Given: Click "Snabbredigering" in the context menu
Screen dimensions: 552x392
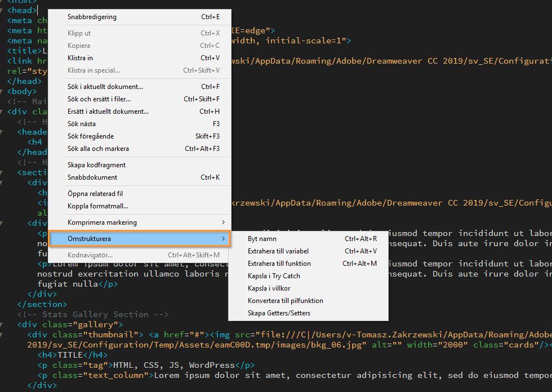Looking at the screenshot, I should pyautogui.click(x=92, y=17).
